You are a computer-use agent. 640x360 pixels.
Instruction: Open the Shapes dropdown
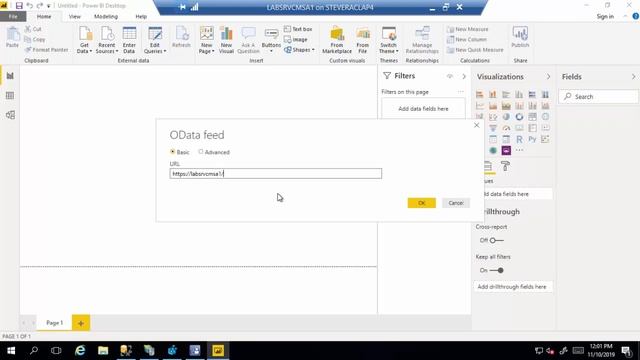[x=299, y=49]
